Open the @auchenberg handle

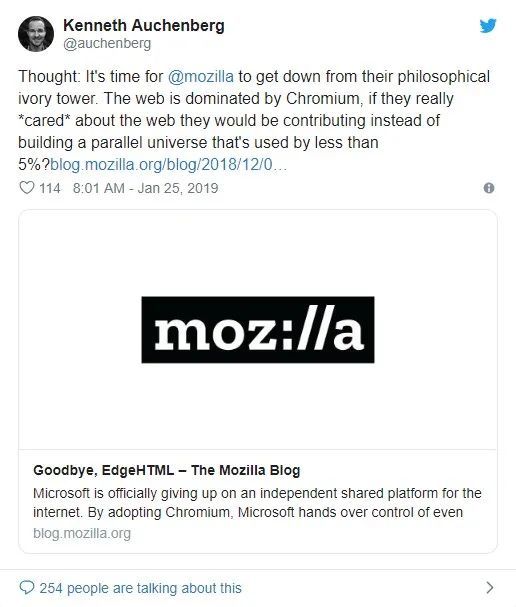point(107,43)
